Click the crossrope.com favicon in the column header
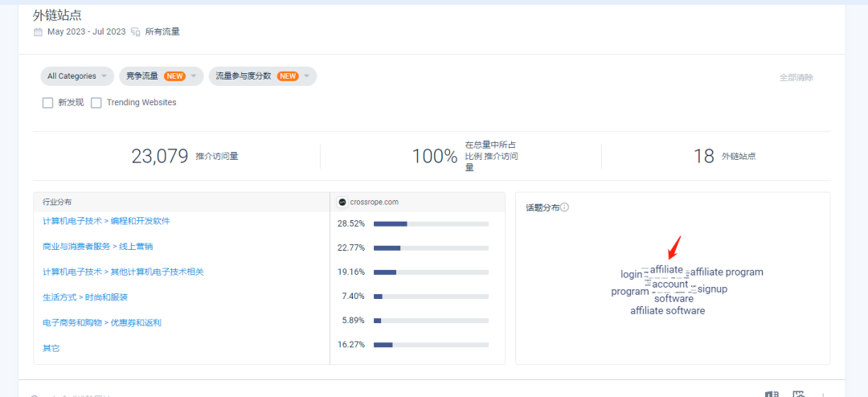The height and width of the screenshot is (397, 868). pyautogui.click(x=342, y=202)
